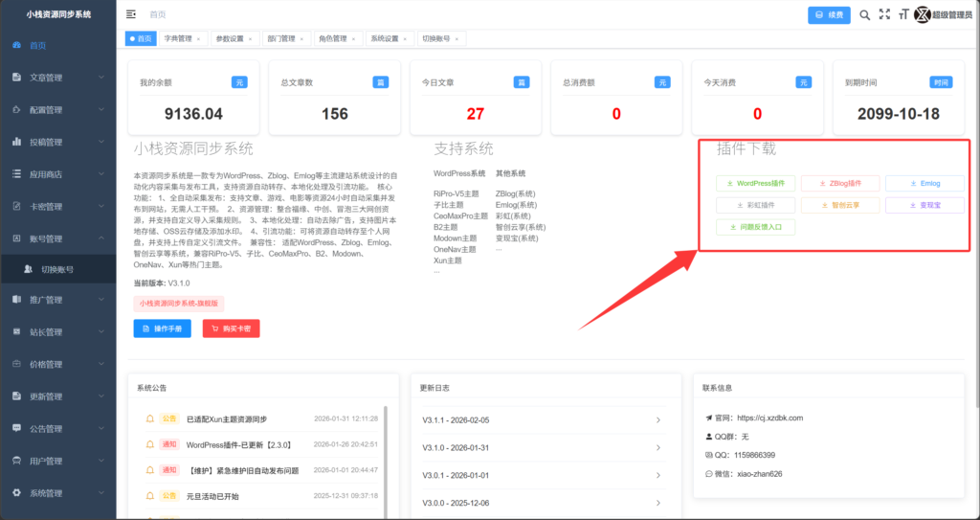Expand the 配置管理 sidebar menu
This screenshot has width=980, height=520.
pyautogui.click(x=58, y=110)
